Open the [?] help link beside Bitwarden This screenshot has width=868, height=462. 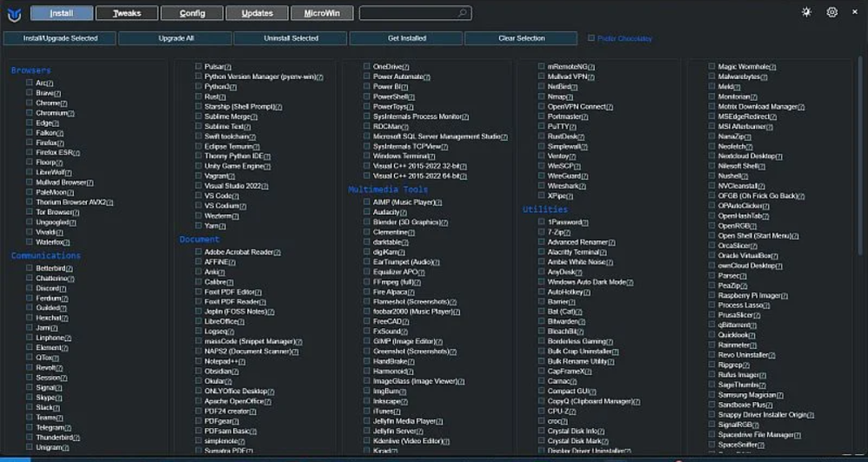point(582,322)
